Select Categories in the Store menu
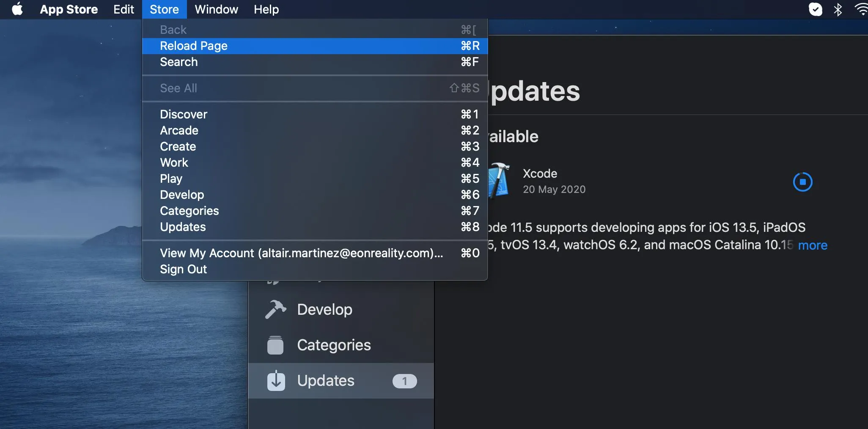 315,211
